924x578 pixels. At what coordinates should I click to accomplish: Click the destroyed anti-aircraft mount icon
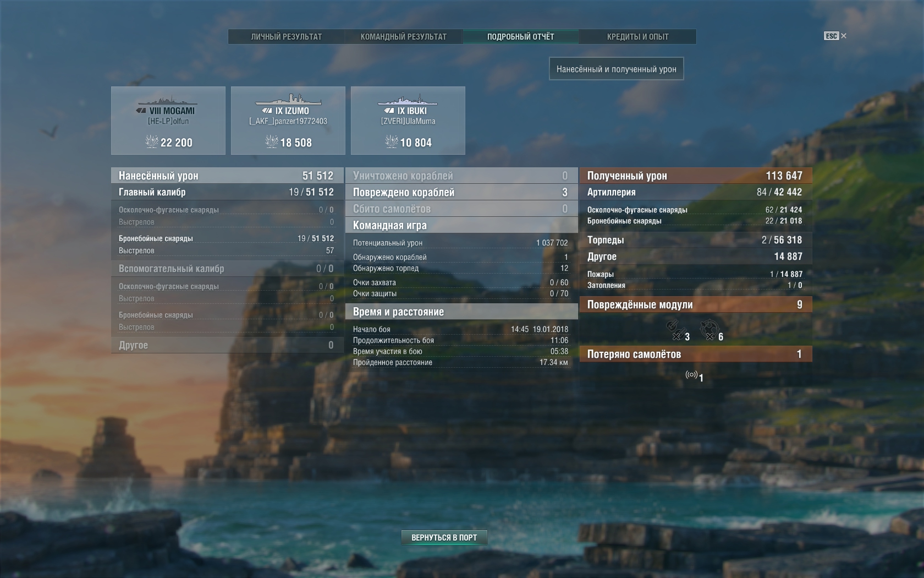(x=710, y=330)
